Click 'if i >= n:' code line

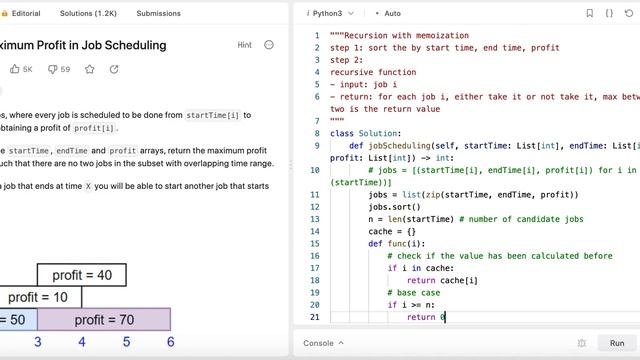[411, 305]
